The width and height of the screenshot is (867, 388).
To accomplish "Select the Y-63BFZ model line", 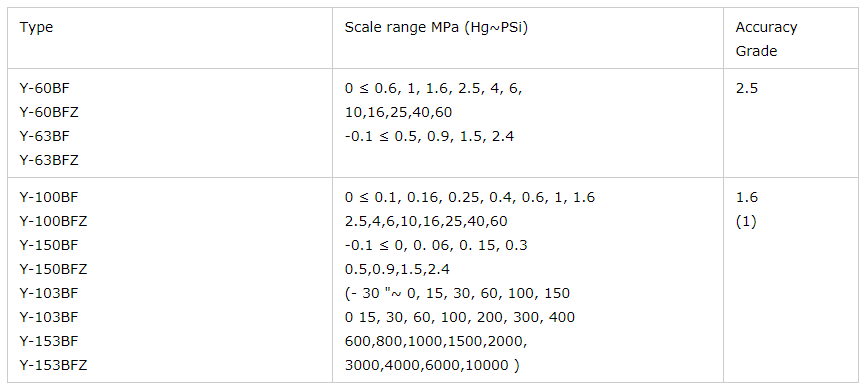I will tap(49, 160).
